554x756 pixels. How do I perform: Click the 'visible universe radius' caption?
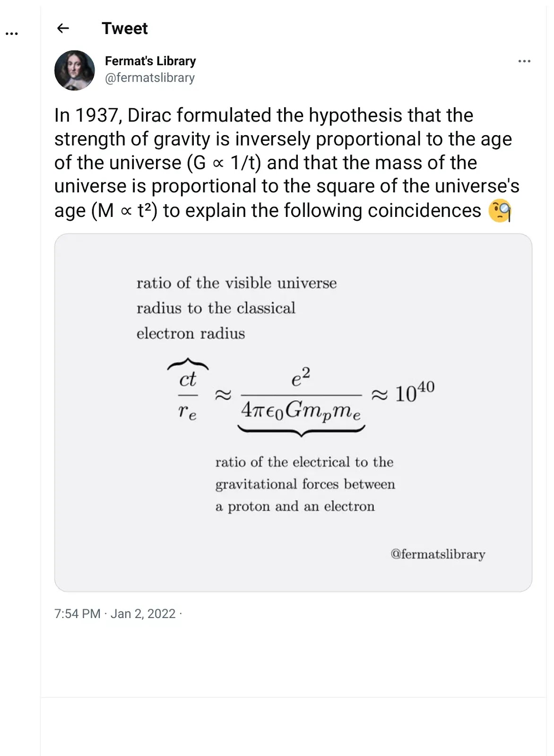click(x=236, y=308)
